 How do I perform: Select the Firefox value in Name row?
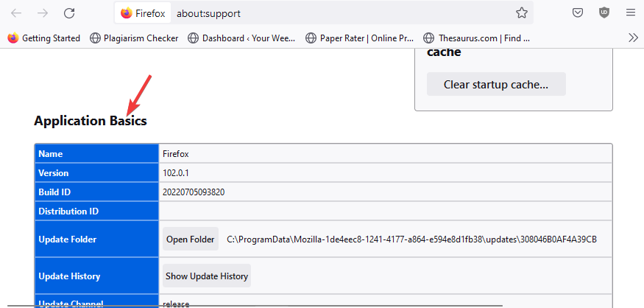coord(176,154)
